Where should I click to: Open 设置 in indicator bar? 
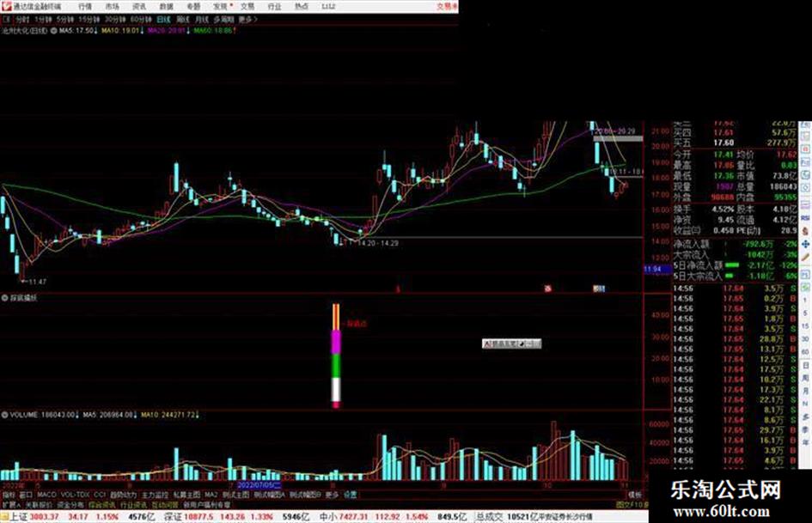click(x=351, y=495)
